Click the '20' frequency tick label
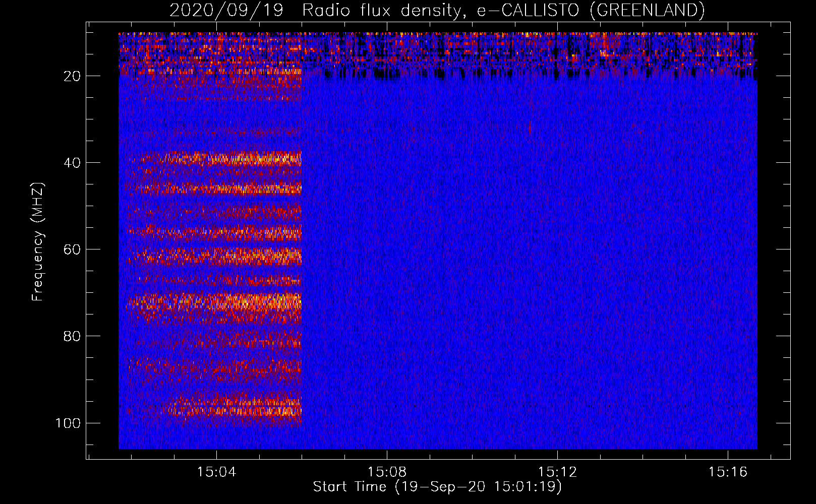Viewport: 816px width, 504px height. (x=72, y=76)
